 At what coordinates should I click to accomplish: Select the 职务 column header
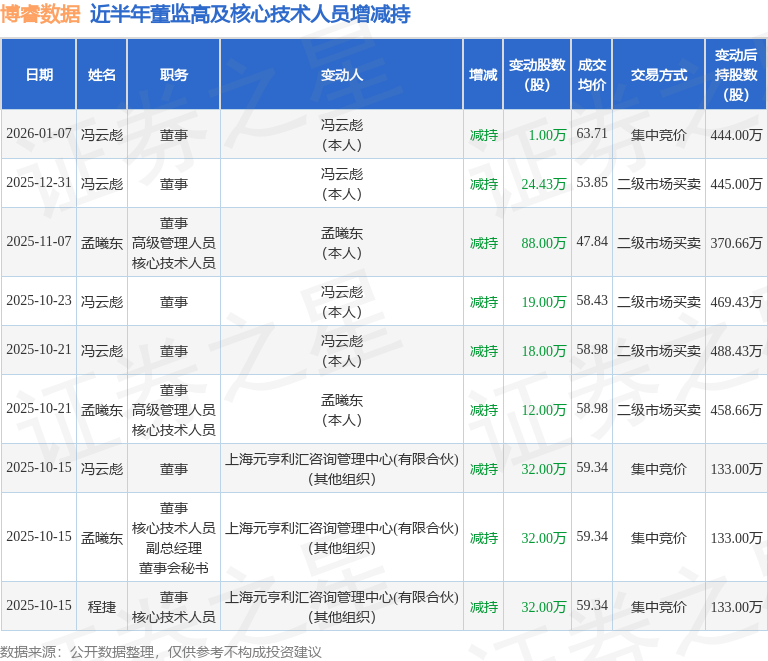[x=173, y=75]
